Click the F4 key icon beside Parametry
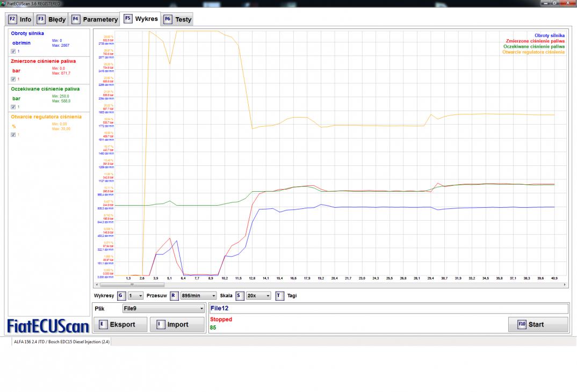This screenshot has height=392, width=577. pos(76,19)
